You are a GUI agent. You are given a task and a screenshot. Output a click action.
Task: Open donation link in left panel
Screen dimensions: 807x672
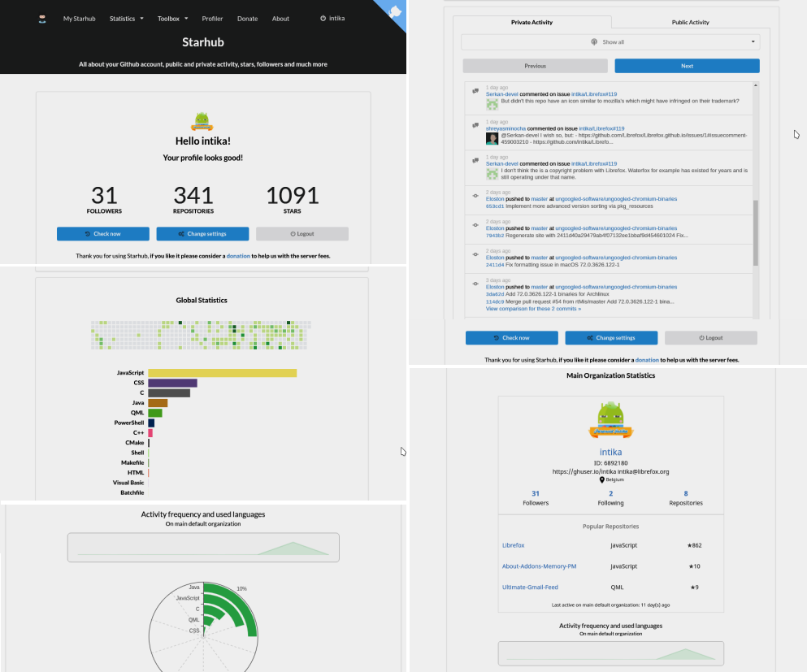tap(238, 256)
